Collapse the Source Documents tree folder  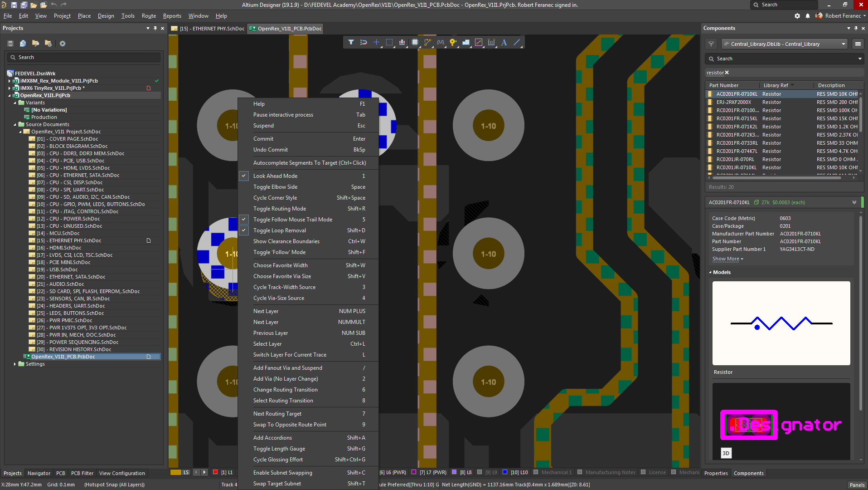click(15, 124)
